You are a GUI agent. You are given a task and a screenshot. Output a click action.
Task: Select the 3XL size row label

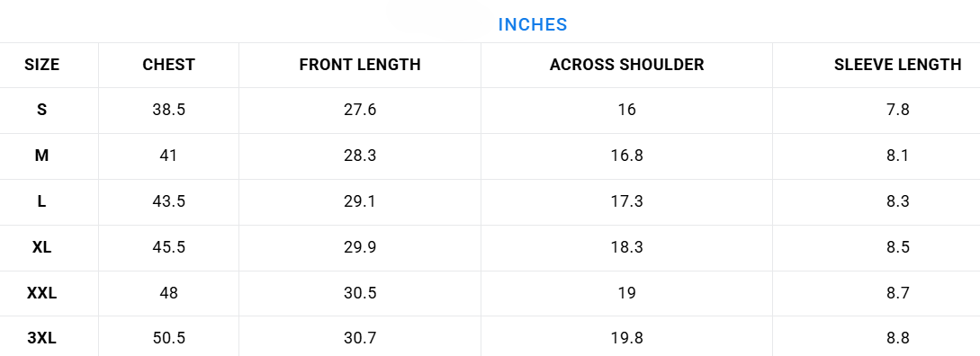tap(42, 338)
